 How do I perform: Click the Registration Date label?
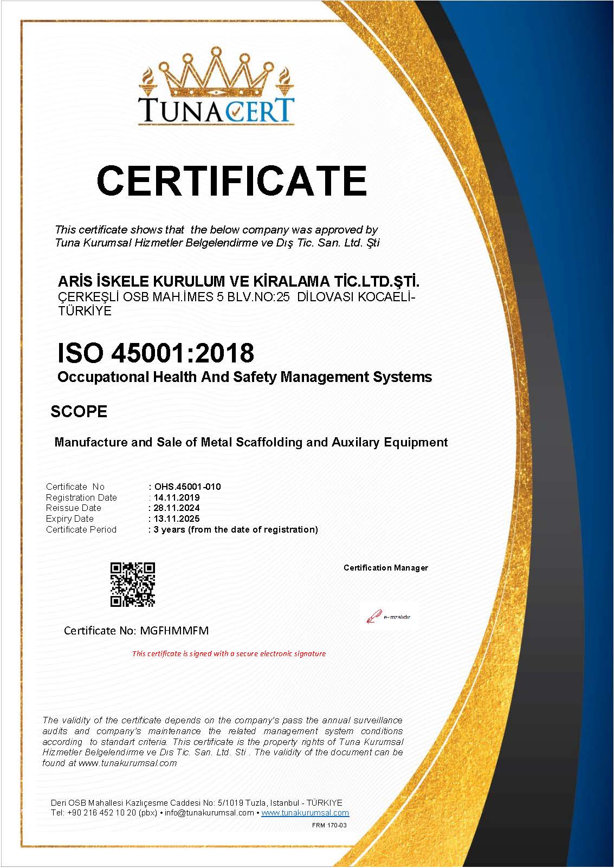click(81, 497)
